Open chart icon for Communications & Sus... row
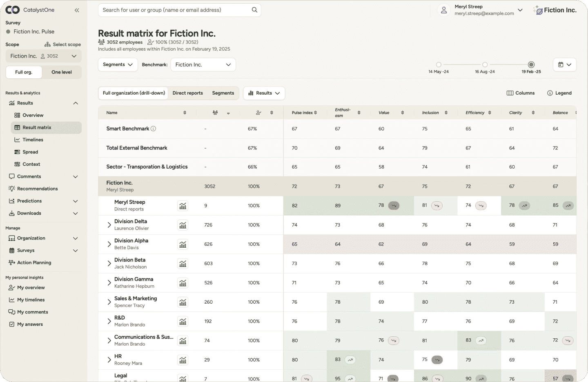The image size is (588, 382). click(183, 340)
